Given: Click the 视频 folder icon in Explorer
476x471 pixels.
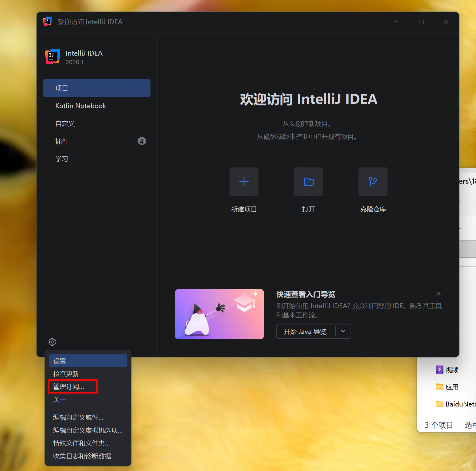Looking at the screenshot, I should pos(439,370).
